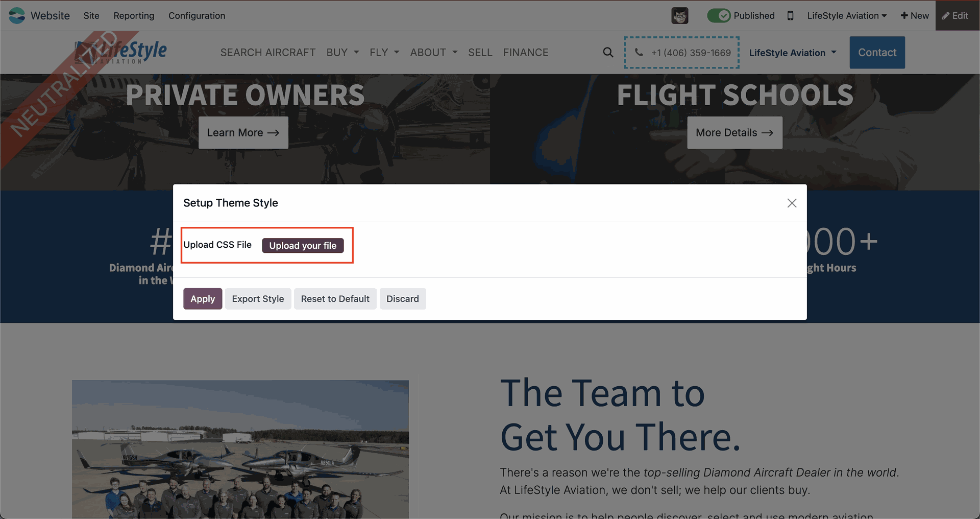Click the Odoo Website app logo icon
Viewport: 980px width, 519px height.
pos(17,15)
